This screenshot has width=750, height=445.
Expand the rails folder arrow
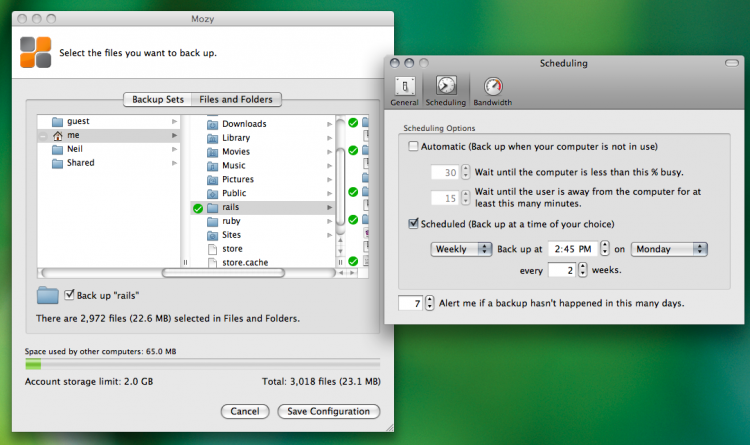pos(330,207)
